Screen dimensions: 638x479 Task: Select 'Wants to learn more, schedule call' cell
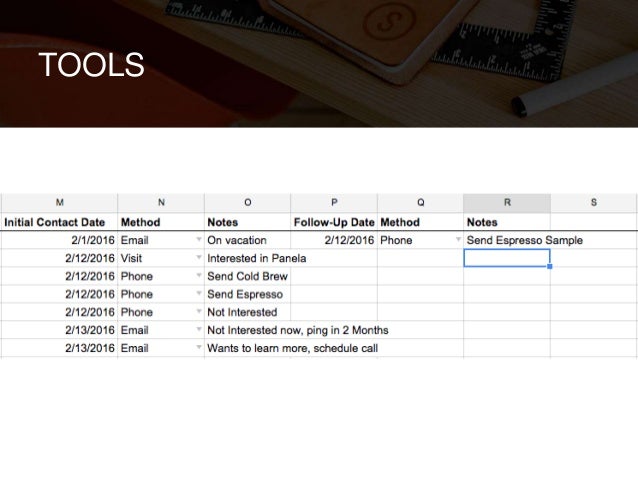[x=247, y=348]
